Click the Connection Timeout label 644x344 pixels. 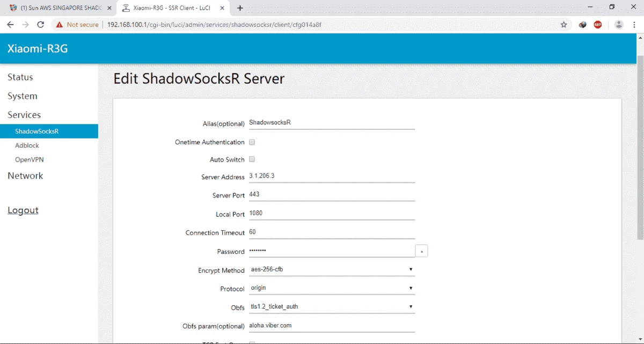click(215, 233)
